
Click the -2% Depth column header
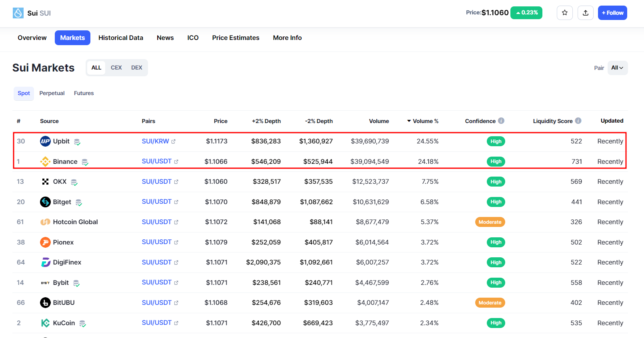coord(319,121)
